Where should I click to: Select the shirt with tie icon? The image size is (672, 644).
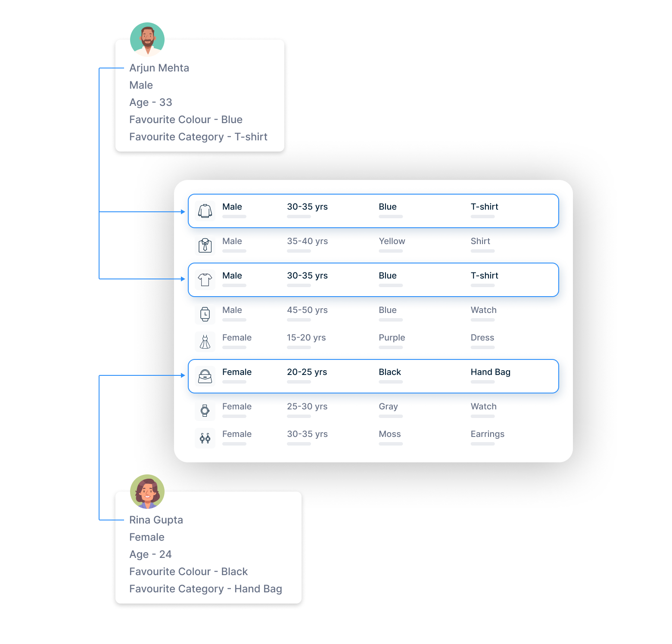(205, 245)
